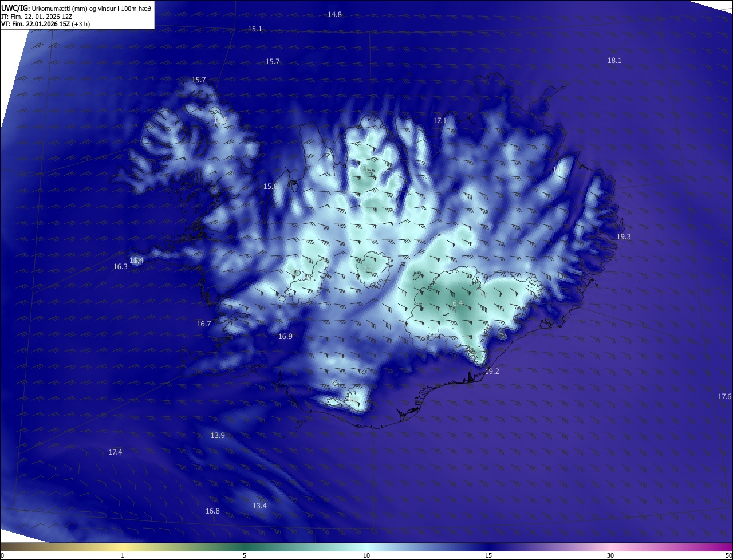Screen dimensions: 733x560
Task: Select the 16.9 value label
Action: 285,336
